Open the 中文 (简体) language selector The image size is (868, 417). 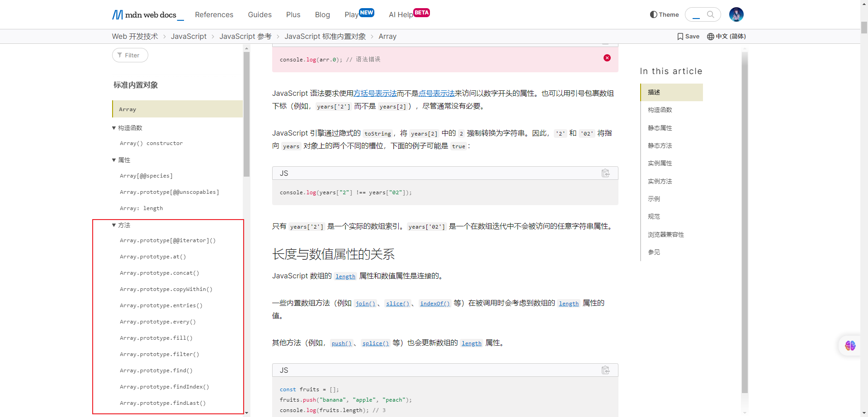[726, 37]
